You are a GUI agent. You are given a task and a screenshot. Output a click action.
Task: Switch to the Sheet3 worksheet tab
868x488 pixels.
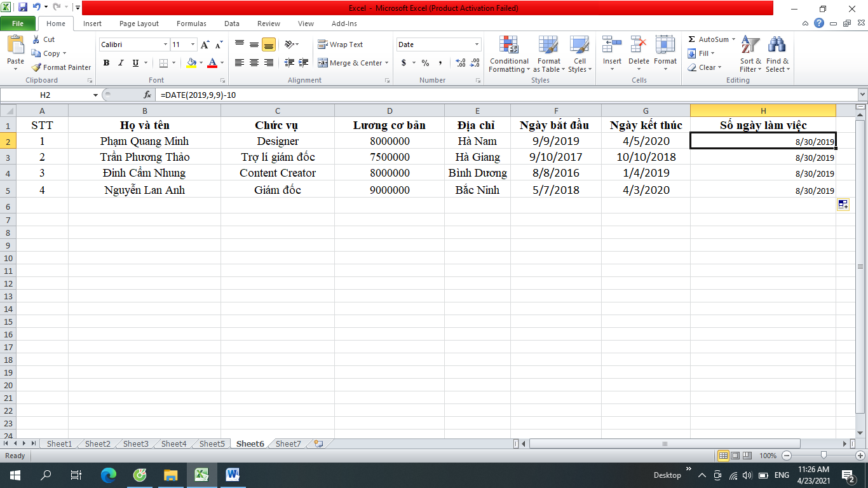135,444
